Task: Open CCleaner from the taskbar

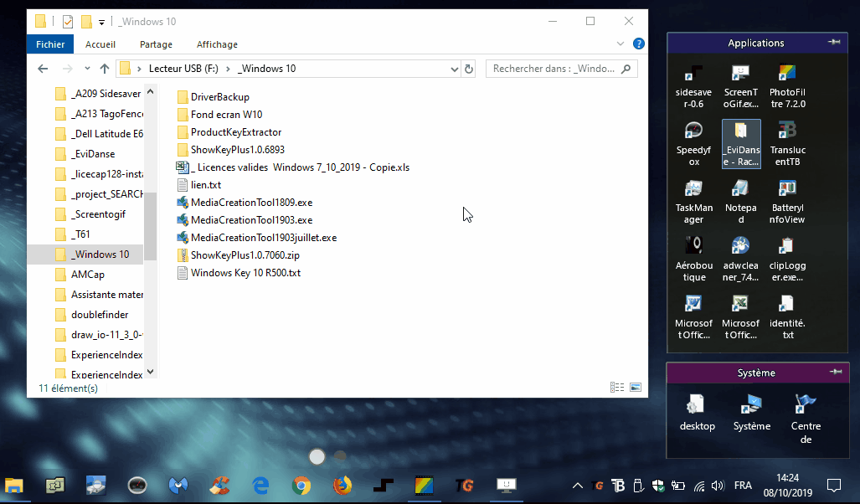Action: point(219,486)
